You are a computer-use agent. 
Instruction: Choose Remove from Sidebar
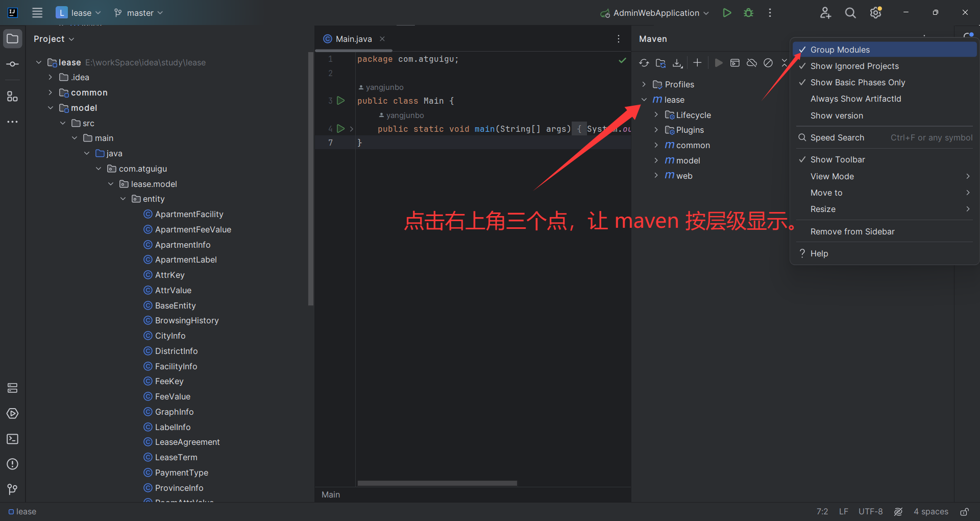click(x=885, y=231)
